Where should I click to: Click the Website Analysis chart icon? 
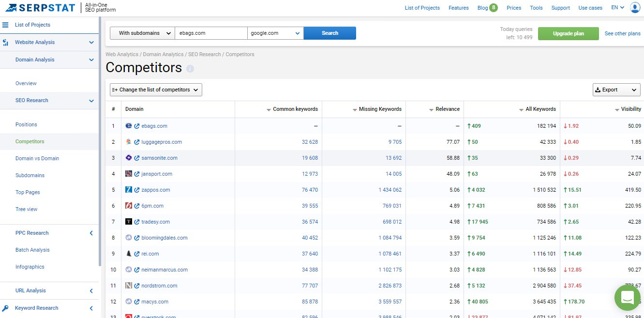(x=5, y=43)
